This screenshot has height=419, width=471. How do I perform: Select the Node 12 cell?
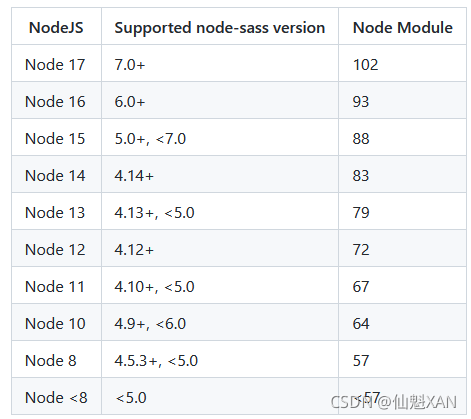point(55,249)
